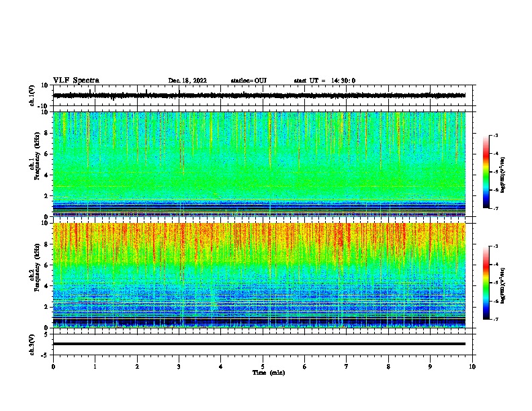Viewport: 532px width, 411px height.
Task: Click time axis tick label "4"
Action: click(221, 367)
